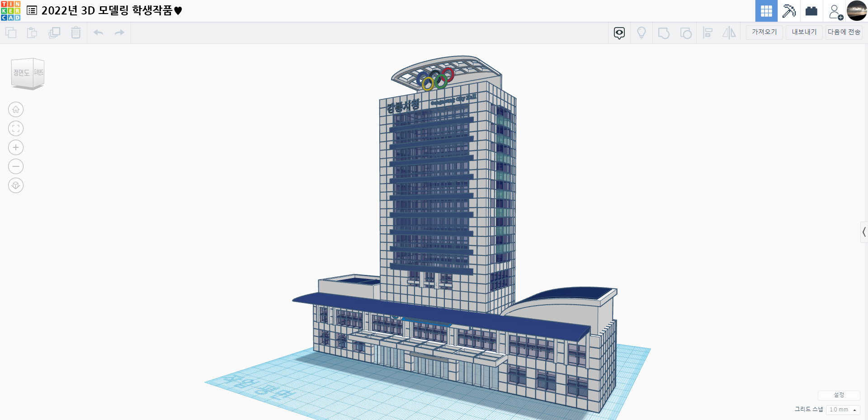The height and width of the screenshot is (420, 868).
Task: Click the Ungroup shapes icon
Action: coord(686,33)
